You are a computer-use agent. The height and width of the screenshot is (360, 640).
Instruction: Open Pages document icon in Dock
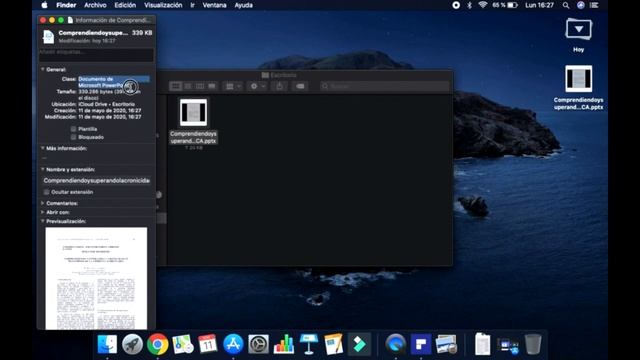tap(334, 344)
